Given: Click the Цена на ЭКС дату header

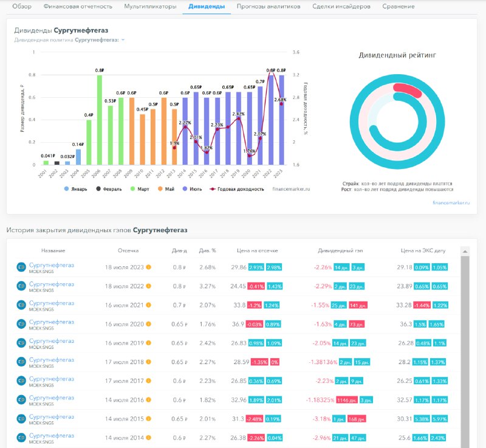Looking at the screenshot, I should pyautogui.click(x=423, y=250).
